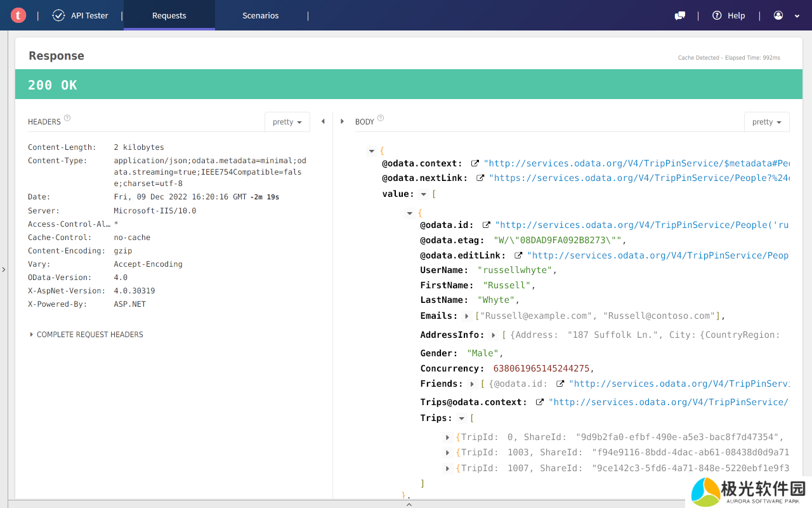
Task: Switch to the Requests tab
Action: point(169,15)
